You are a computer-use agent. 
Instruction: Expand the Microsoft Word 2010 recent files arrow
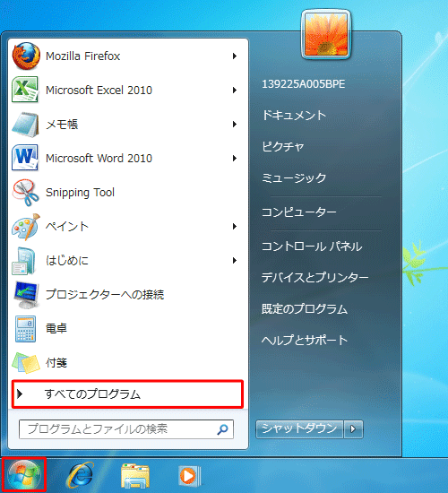click(235, 158)
